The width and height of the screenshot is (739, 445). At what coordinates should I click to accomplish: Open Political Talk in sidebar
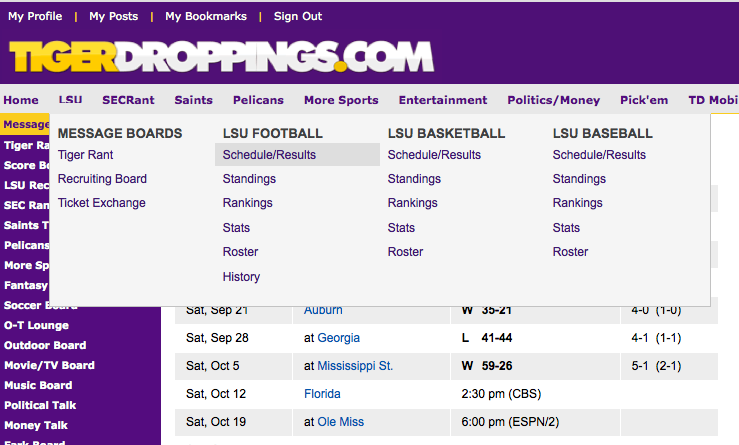(40, 405)
